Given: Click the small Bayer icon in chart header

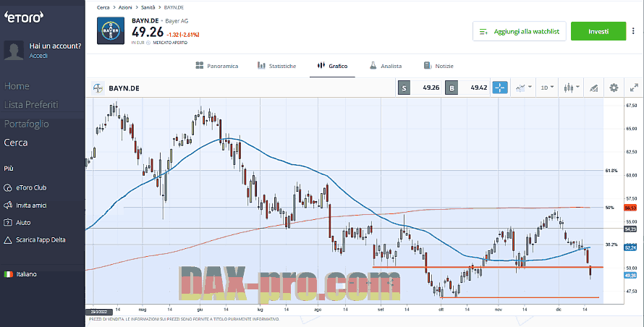Looking at the screenshot, I should pyautogui.click(x=98, y=88).
